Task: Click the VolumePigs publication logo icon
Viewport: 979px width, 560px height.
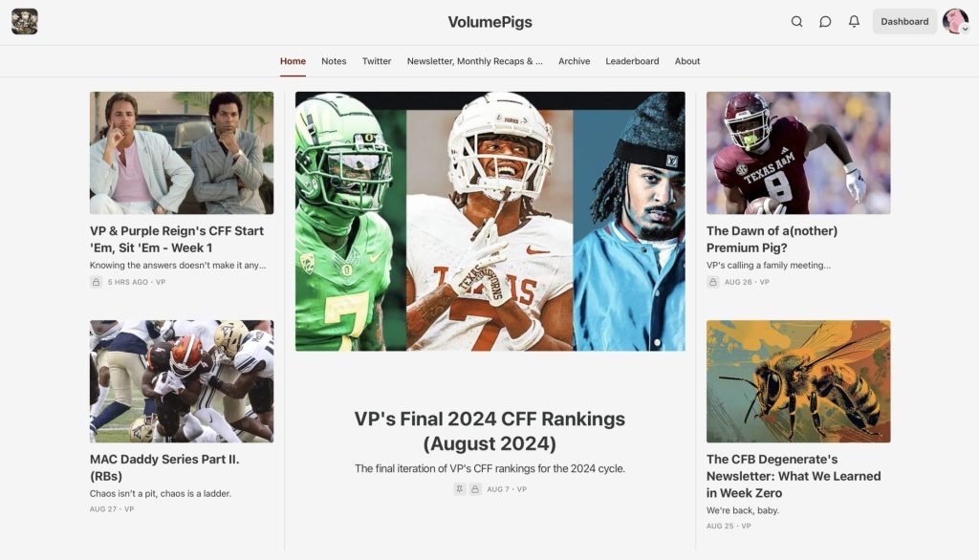Action: [x=24, y=21]
